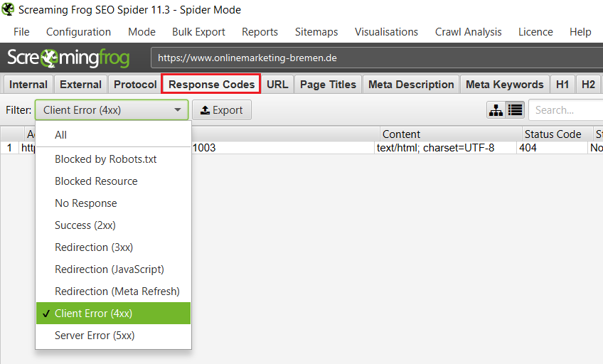Switch to the External tab
Viewport: 603px width, 364px height.
click(x=81, y=84)
